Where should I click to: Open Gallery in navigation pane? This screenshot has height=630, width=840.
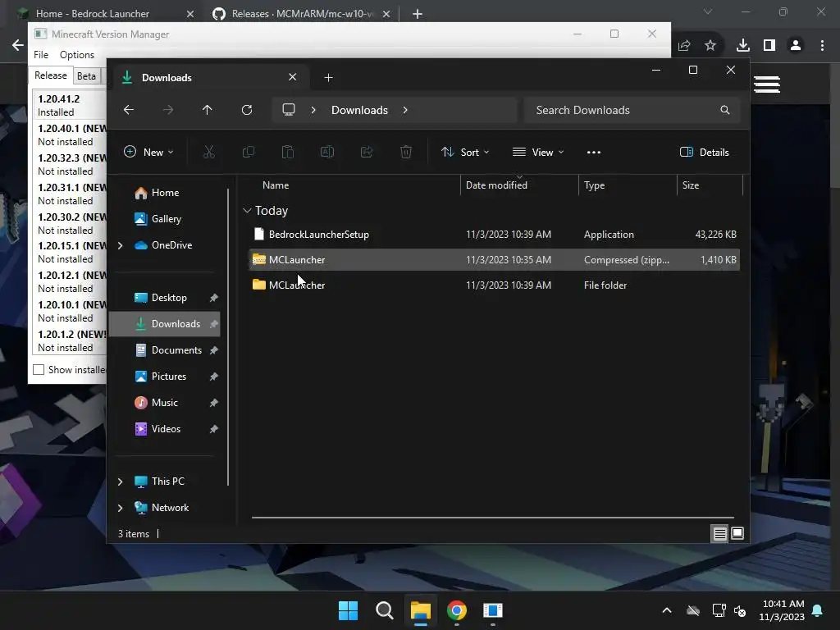pyautogui.click(x=166, y=219)
